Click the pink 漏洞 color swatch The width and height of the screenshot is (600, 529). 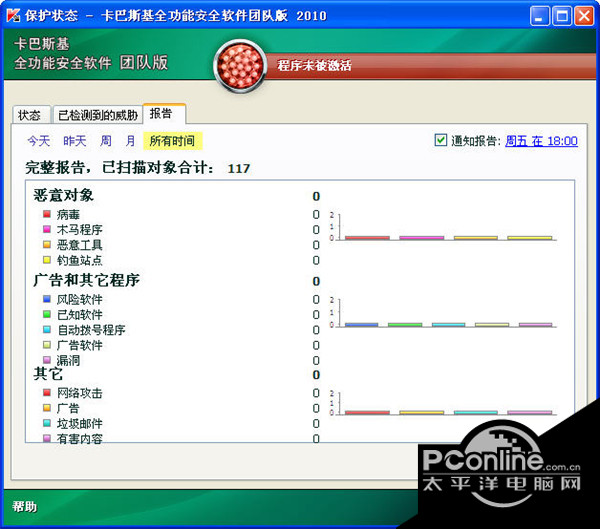click(47, 359)
